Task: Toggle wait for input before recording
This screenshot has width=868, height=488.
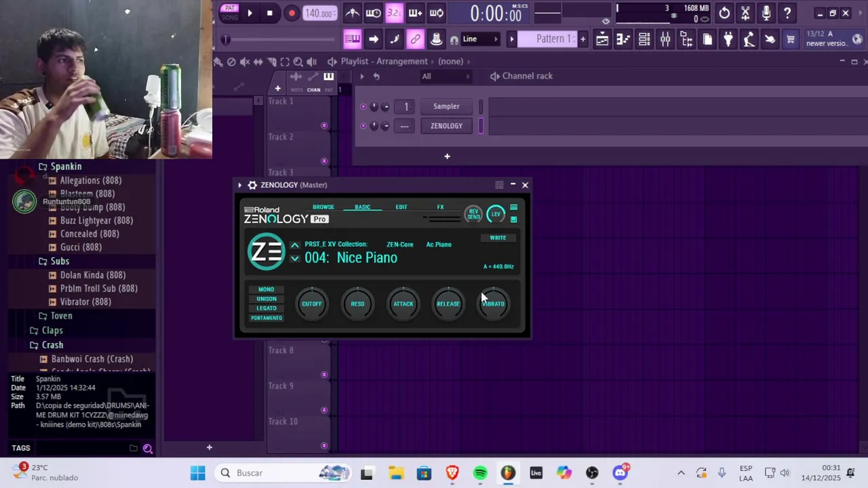Action: coord(373,13)
